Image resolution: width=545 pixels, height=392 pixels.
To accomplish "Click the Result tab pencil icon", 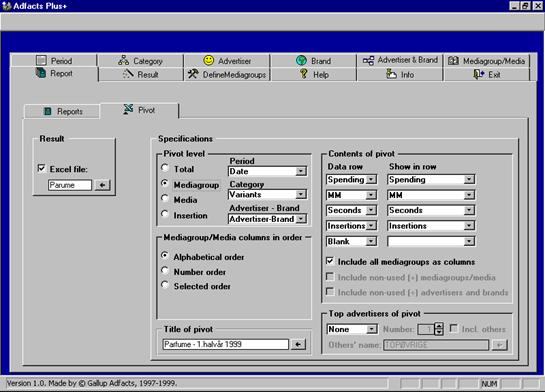I will (128, 74).
